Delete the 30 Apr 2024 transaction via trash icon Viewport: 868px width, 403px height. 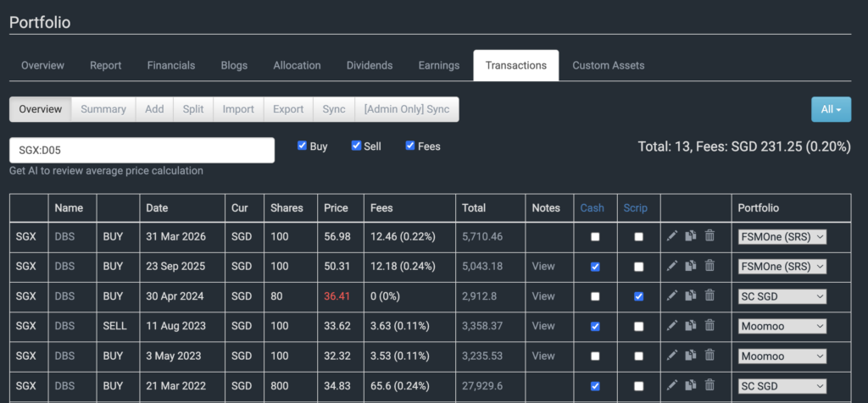[709, 295]
